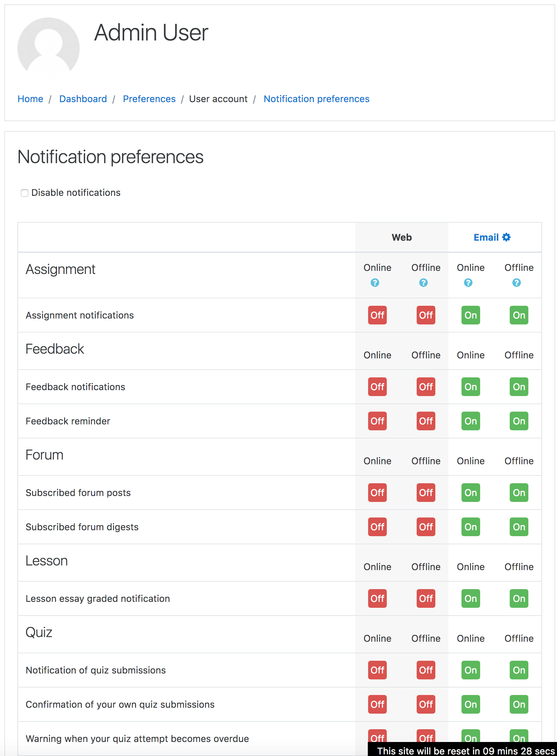Go to Home breadcrumb link
The width and height of the screenshot is (557, 756).
pyautogui.click(x=30, y=99)
